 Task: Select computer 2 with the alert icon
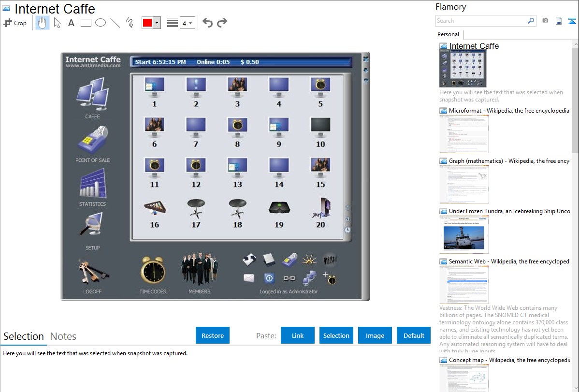coord(196,92)
